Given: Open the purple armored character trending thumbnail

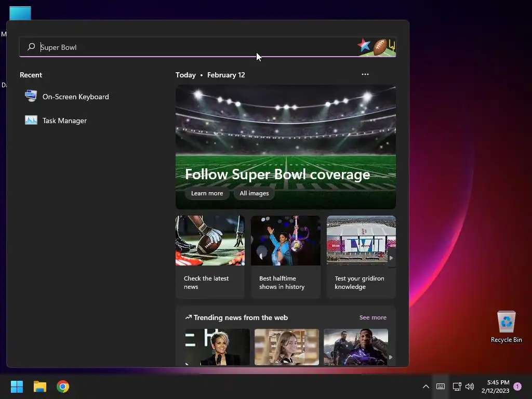Looking at the screenshot, I should [355, 347].
